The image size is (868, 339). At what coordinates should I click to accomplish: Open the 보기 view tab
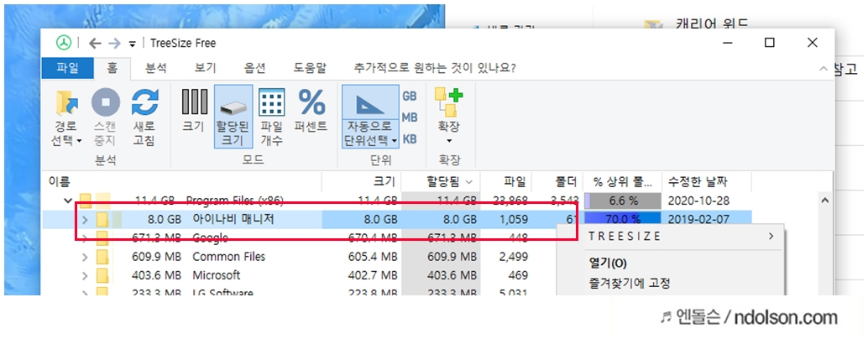[206, 68]
